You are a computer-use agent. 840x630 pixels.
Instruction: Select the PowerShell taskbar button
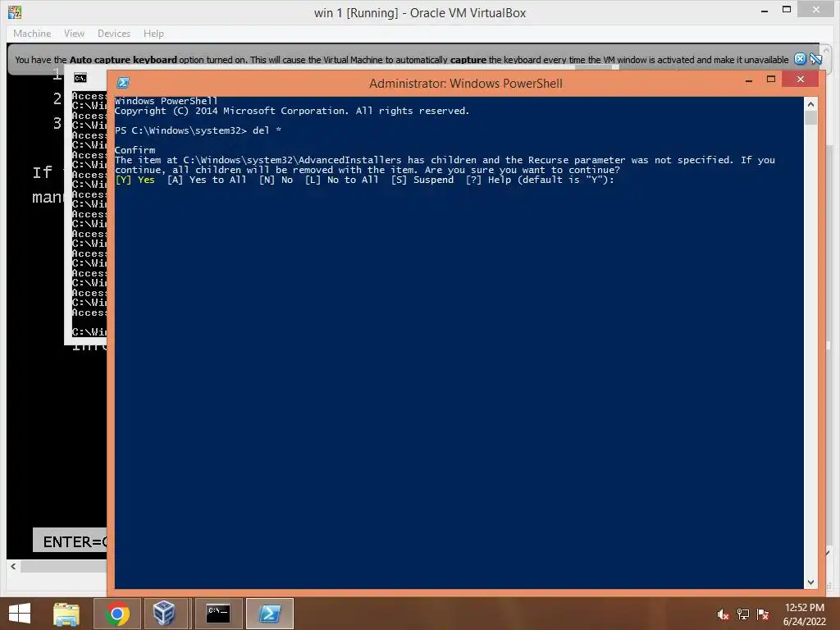269,614
